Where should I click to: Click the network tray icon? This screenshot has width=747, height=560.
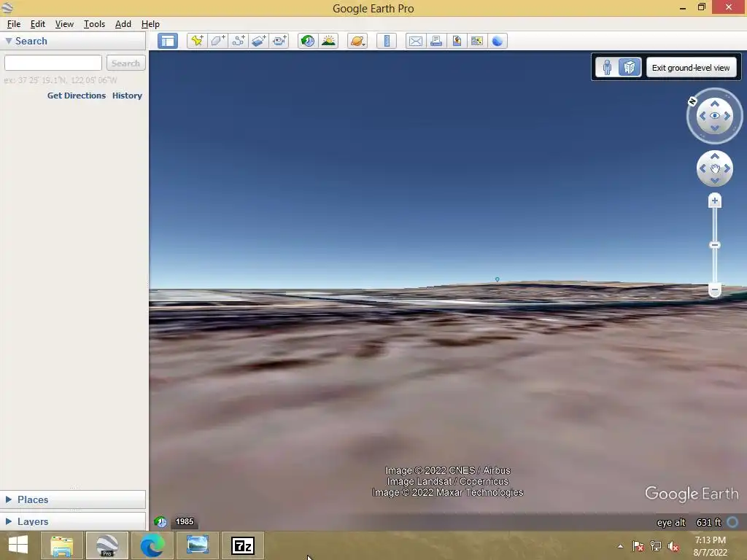(x=656, y=546)
